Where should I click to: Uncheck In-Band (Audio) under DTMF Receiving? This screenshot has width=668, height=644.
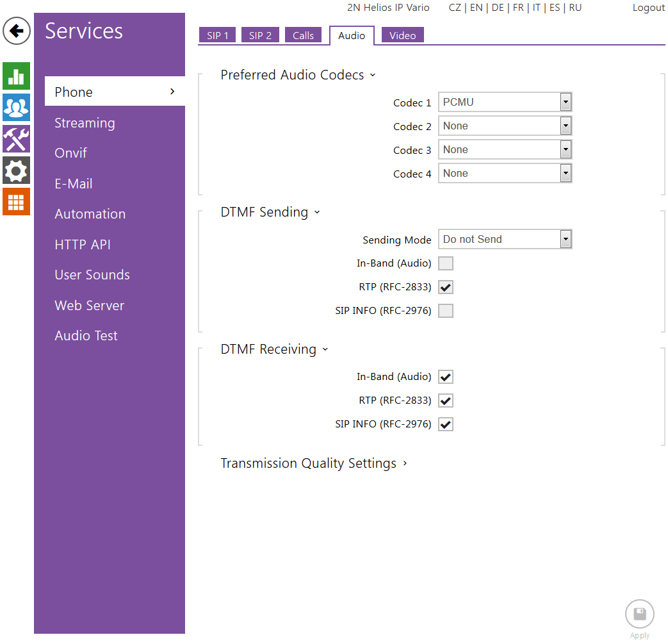pos(446,377)
